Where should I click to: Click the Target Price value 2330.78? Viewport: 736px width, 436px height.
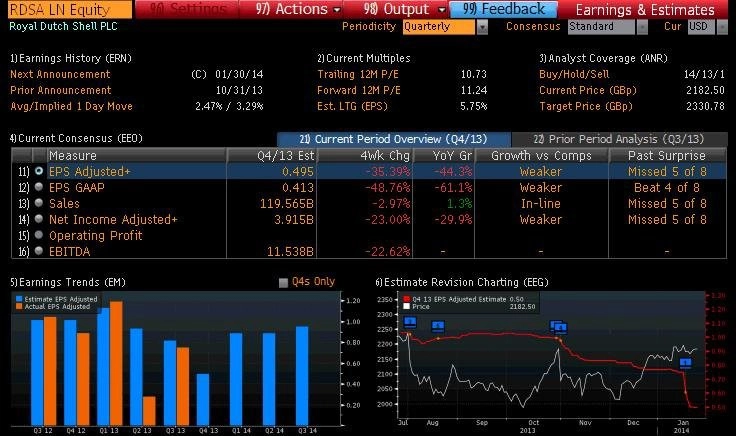705,106
